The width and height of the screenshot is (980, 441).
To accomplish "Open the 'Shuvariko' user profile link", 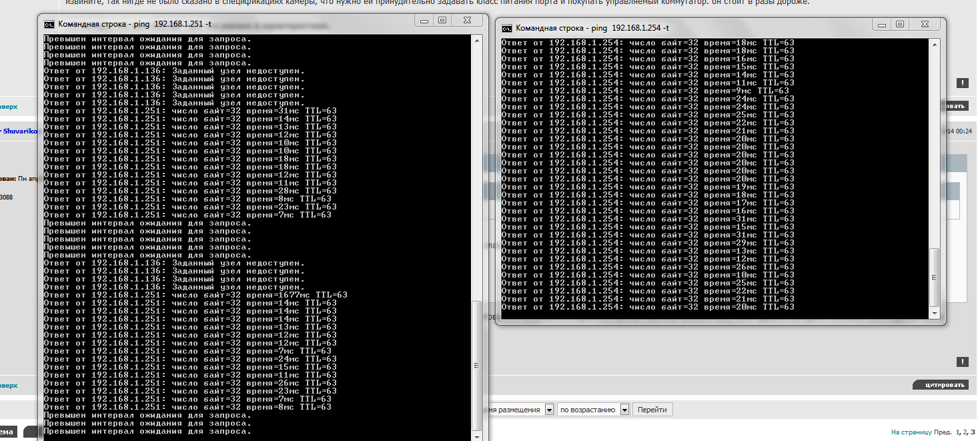I will [19, 131].
